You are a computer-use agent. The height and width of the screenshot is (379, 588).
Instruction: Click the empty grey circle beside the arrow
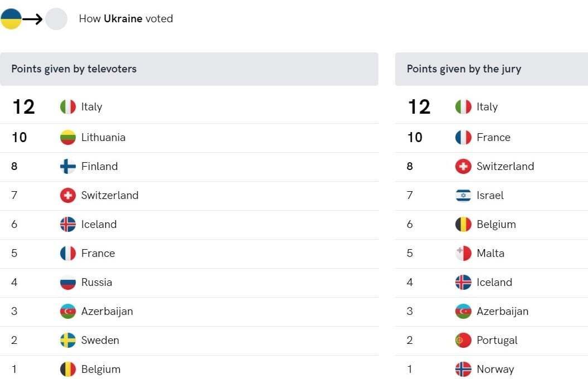[x=56, y=19]
